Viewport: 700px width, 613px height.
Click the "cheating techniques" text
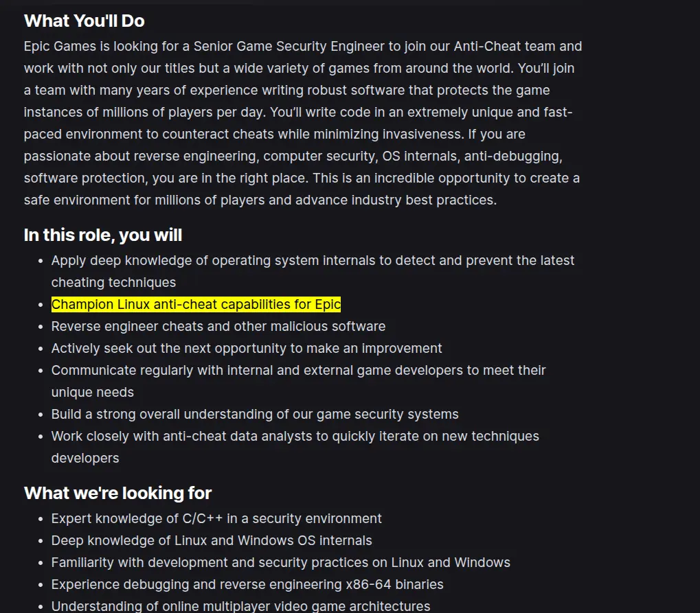pyautogui.click(x=113, y=282)
